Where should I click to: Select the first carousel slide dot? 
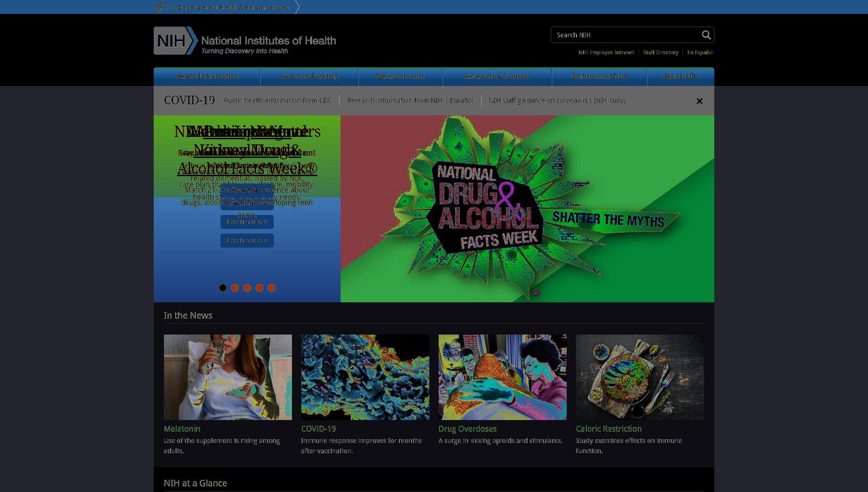(223, 288)
